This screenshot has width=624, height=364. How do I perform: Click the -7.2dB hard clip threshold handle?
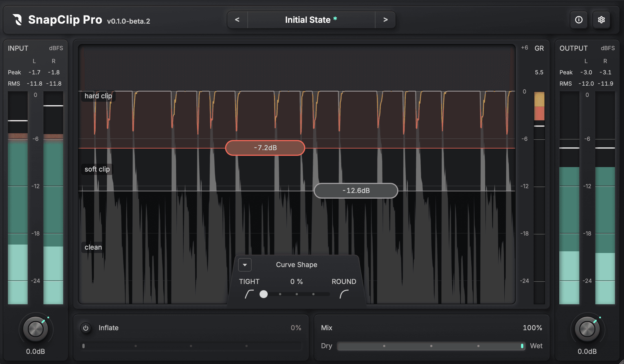click(x=265, y=148)
